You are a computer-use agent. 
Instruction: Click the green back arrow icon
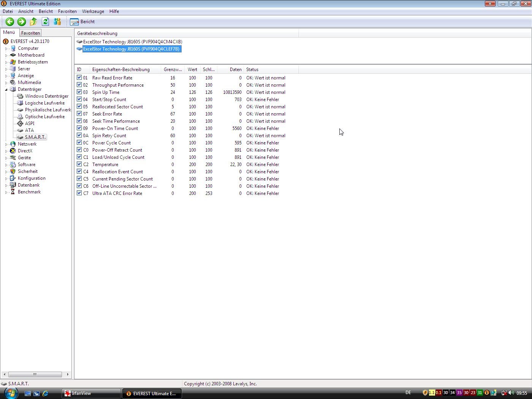pos(10,22)
